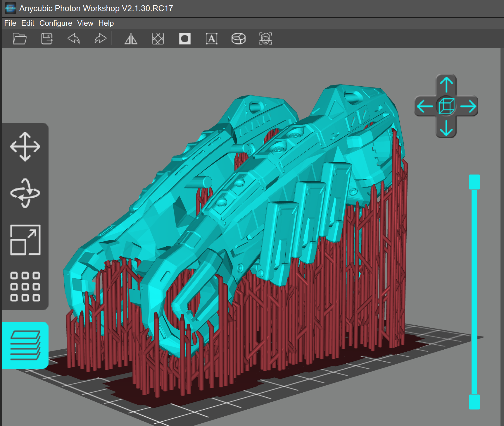
Task: Select the Punch hole tool
Action: [185, 39]
